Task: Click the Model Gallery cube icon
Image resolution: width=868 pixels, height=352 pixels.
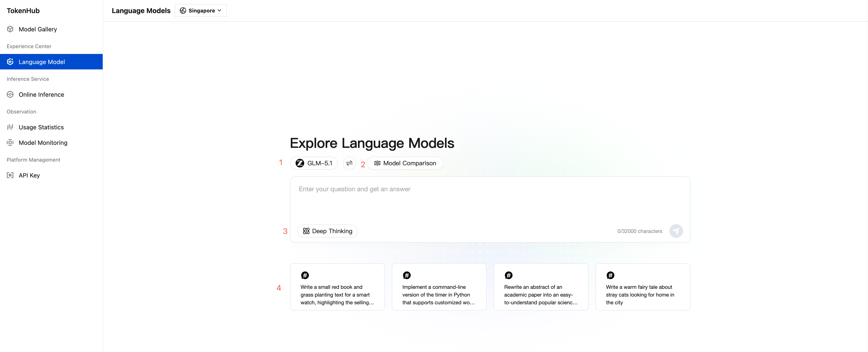Action: [10, 29]
